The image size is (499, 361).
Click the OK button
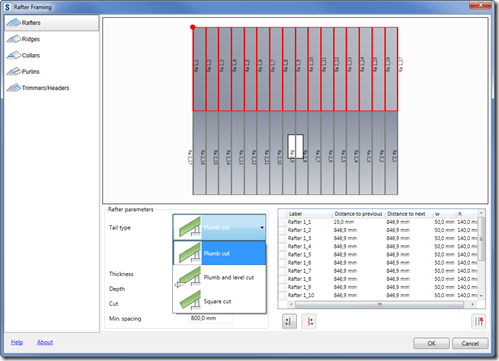point(431,343)
